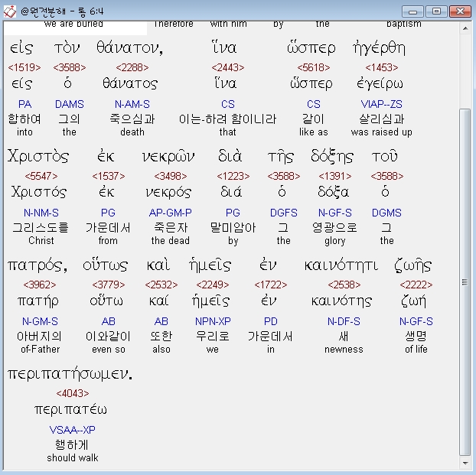
Task: Click the parsing code VIAP--ZS
Action: tap(382, 104)
